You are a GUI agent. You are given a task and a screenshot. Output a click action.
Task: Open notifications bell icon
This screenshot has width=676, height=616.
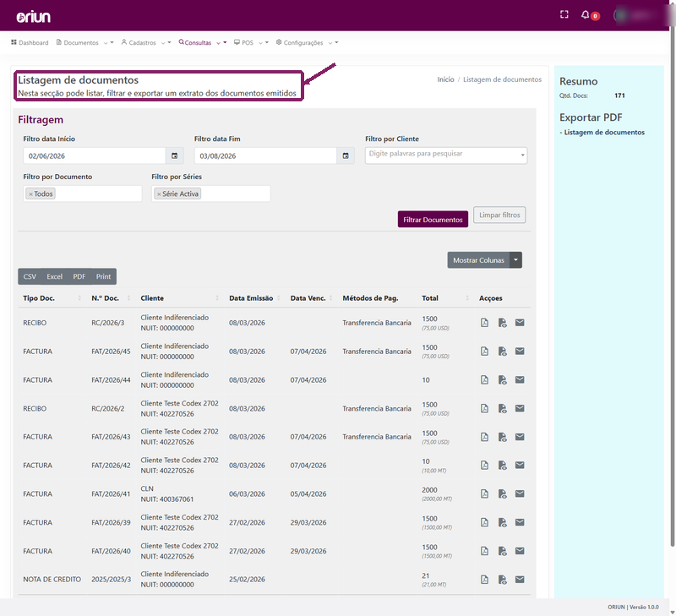(585, 14)
